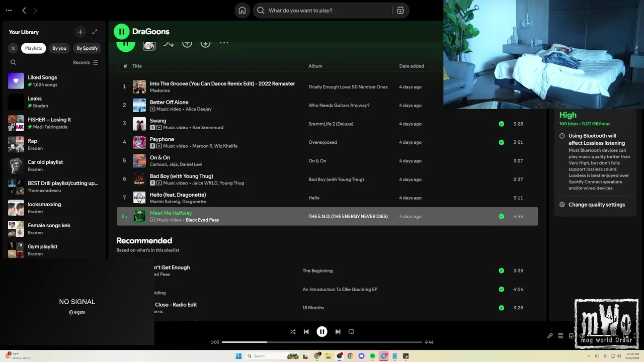Open the Madonna artist link
Viewport: 644px width, 362px height.
coord(159,90)
